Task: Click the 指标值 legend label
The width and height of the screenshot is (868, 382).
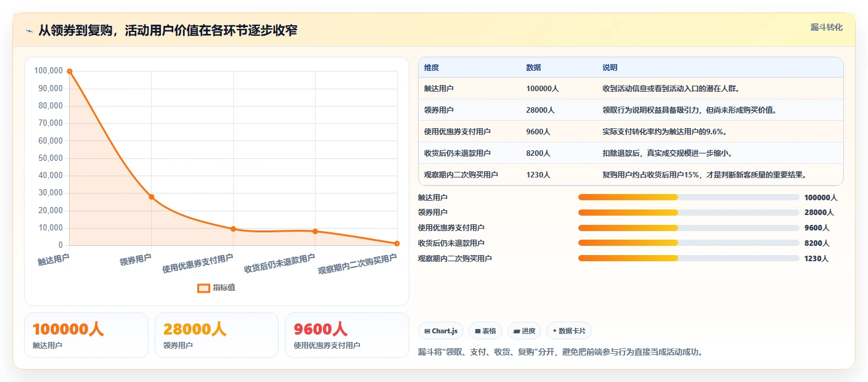Action: pos(224,288)
